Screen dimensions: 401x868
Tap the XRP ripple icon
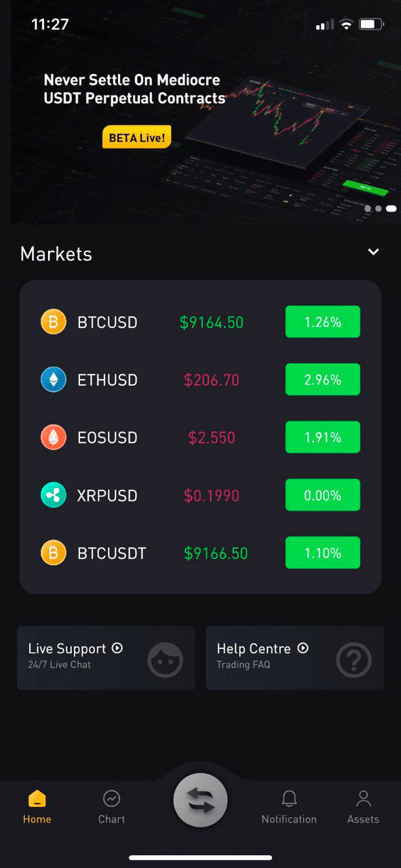click(x=54, y=495)
